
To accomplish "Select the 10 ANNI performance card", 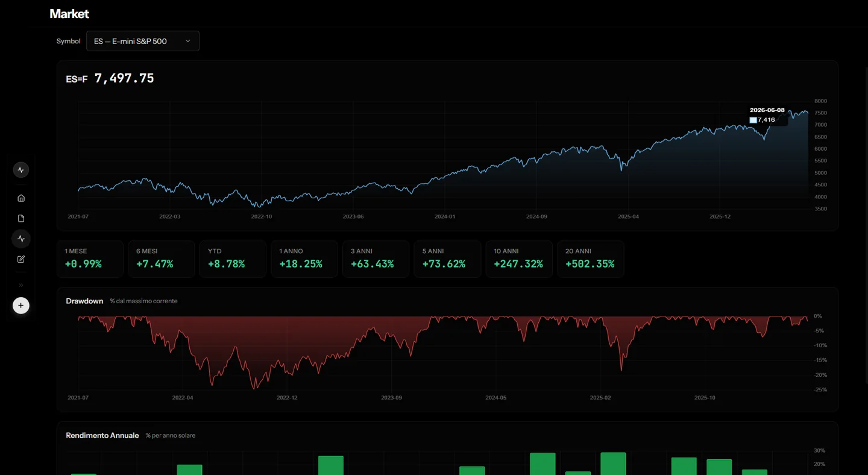I will (x=519, y=259).
